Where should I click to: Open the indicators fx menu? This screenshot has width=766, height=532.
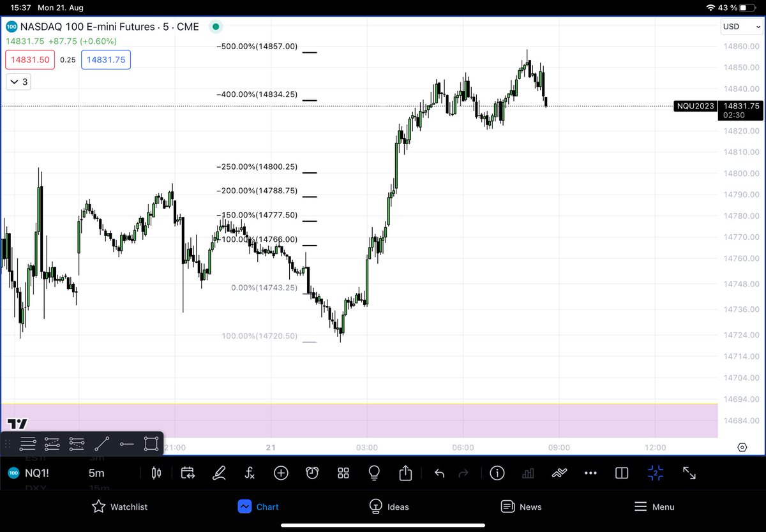(x=250, y=473)
